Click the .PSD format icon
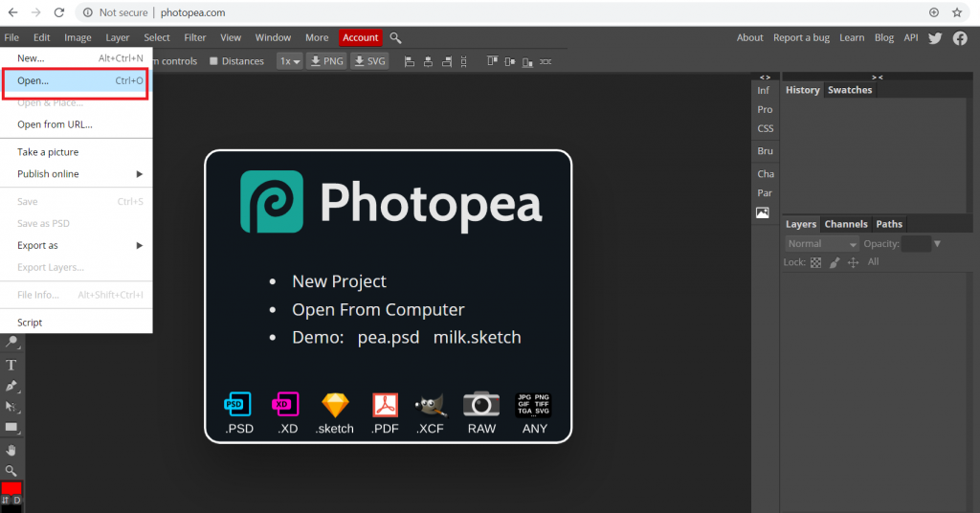 237,404
